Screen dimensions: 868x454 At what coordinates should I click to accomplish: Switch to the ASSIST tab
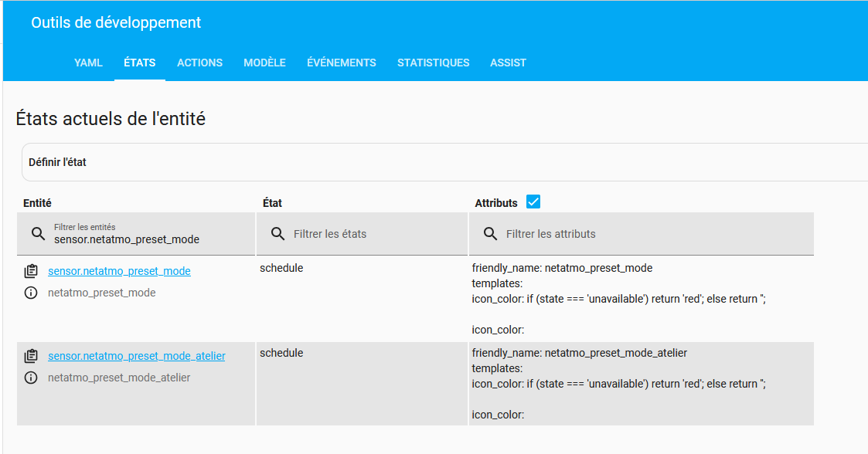tap(508, 63)
